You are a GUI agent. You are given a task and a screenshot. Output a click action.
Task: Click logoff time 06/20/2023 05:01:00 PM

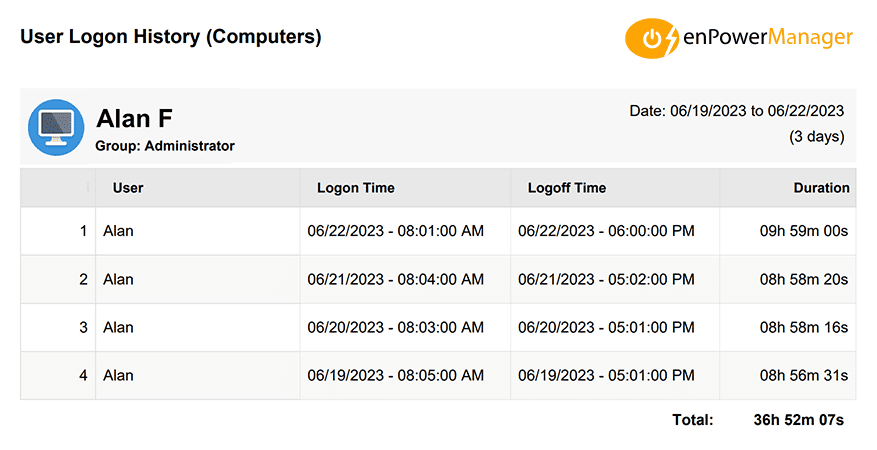coord(606,328)
